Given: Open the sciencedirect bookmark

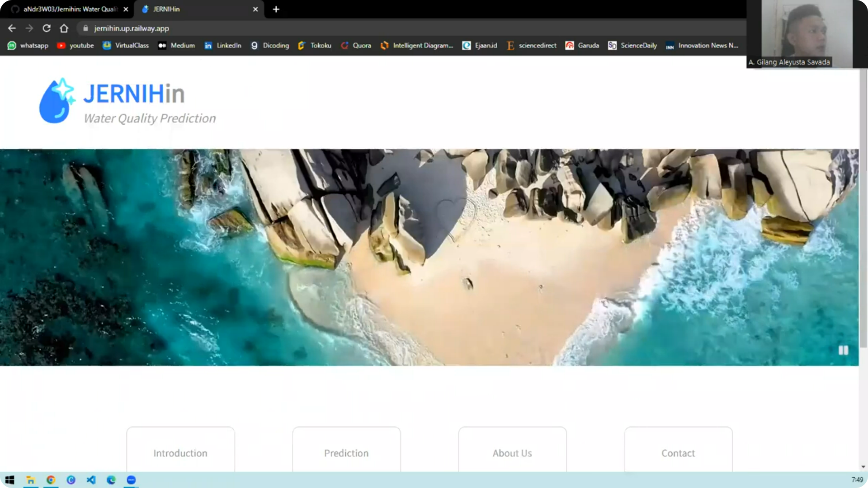Looking at the screenshot, I should coord(532,46).
